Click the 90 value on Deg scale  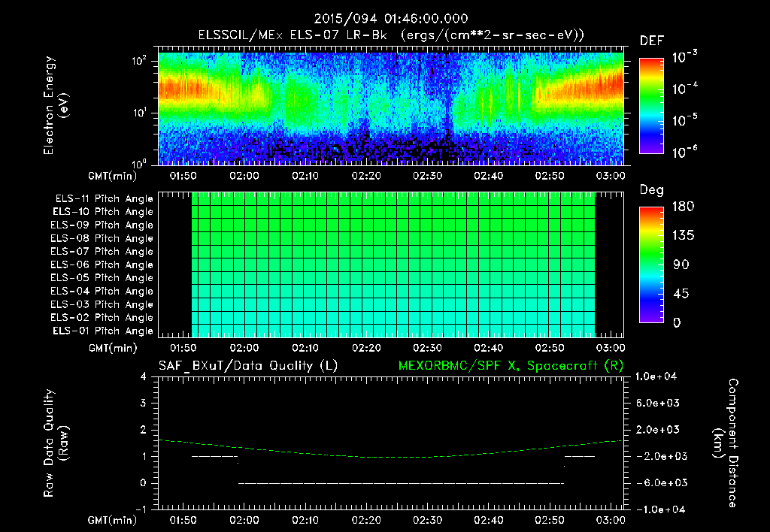(x=681, y=265)
